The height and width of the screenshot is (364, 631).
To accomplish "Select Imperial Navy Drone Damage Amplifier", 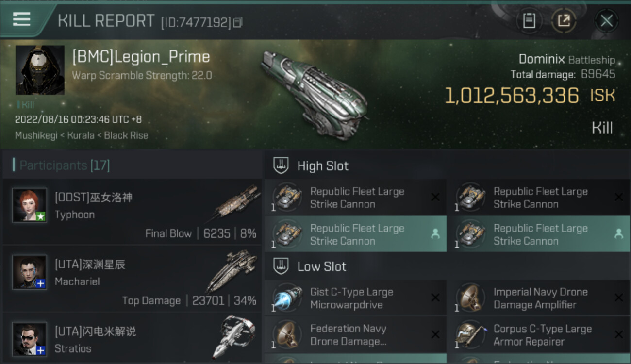I will tap(540, 298).
